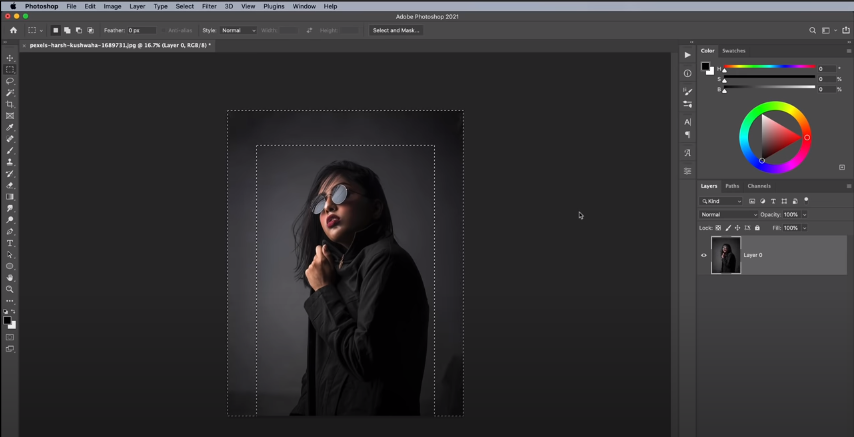Open the layer blend mode dropdown
The height and width of the screenshot is (437, 854).
pyautogui.click(x=728, y=214)
